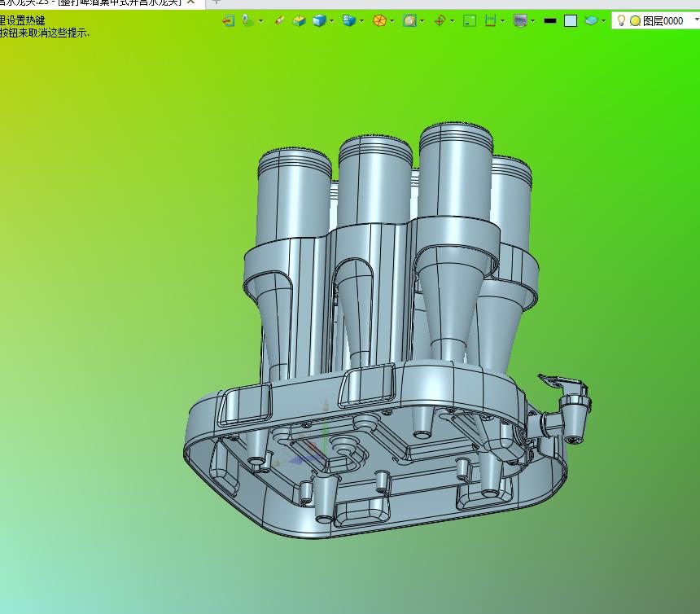Image resolution: width=700 pixels, height=614 pixels.
Task: Open the 图层0000 layer dropdown list
Action: [696, 20]
